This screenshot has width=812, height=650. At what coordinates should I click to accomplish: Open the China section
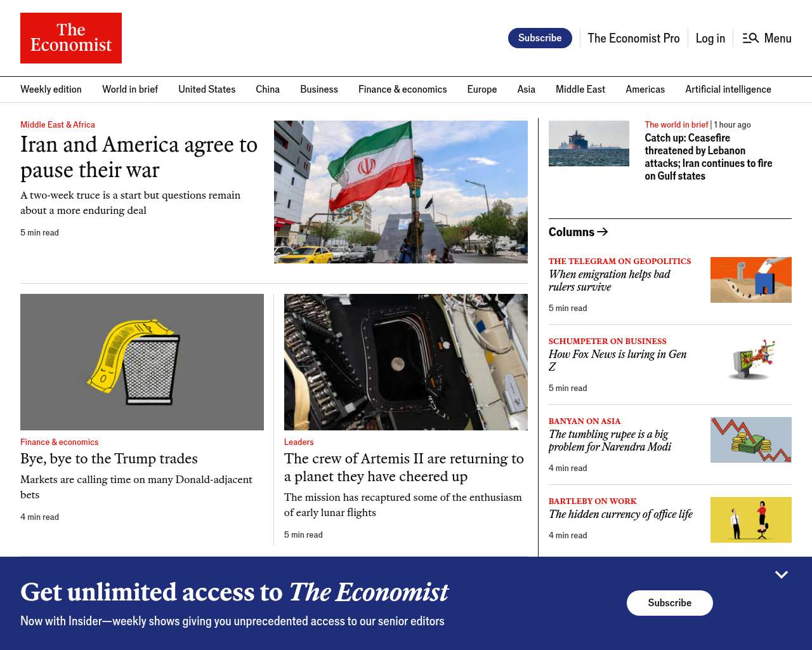[268, 90]
